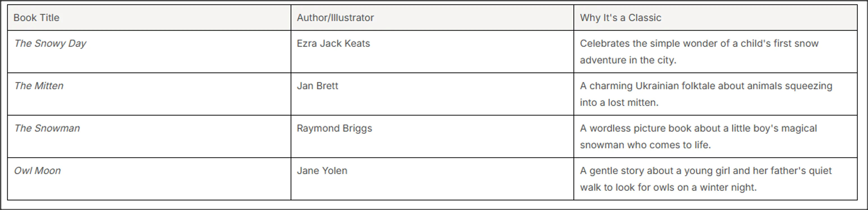Select 'The Mitten' title cell
Viewport: 868px width, 210px height.
39,86
